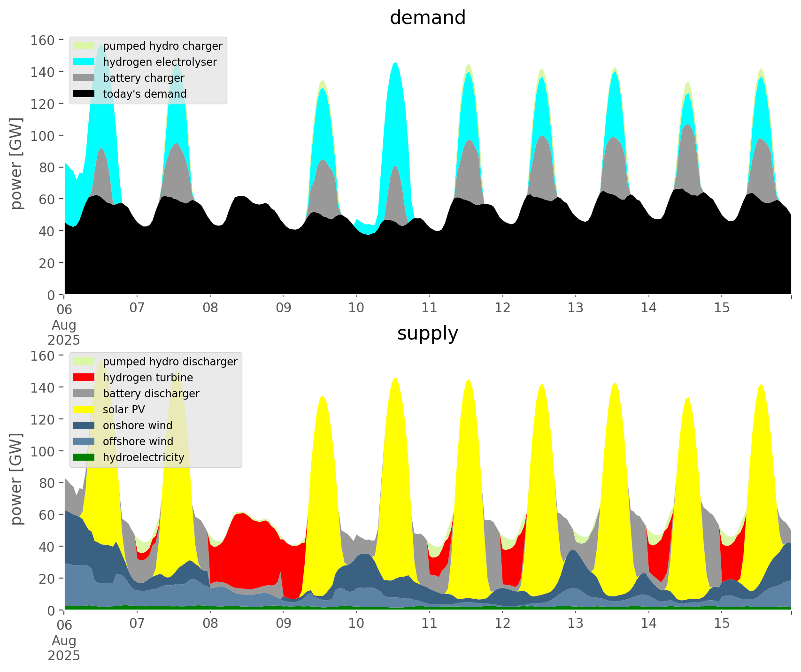Click the 'Aug 2025' label under supply chart
This screenshot has height=672, width=801.
64,648
